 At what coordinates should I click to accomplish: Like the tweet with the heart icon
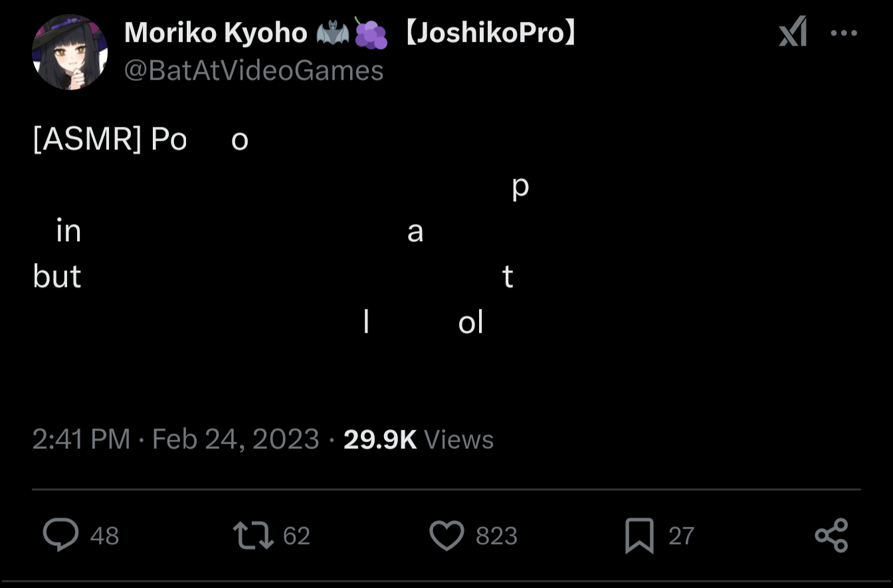(x=446, y=536)
